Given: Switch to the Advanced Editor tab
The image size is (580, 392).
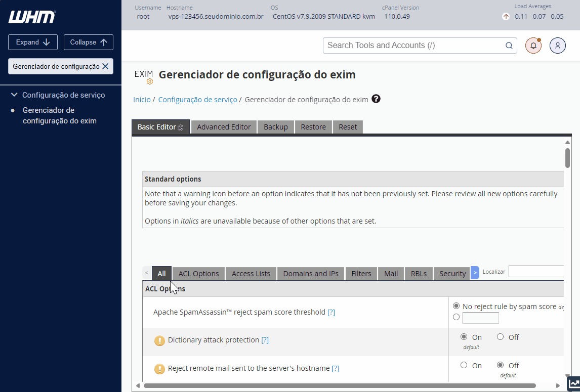Looking at the screenshot, I should 224,127.
